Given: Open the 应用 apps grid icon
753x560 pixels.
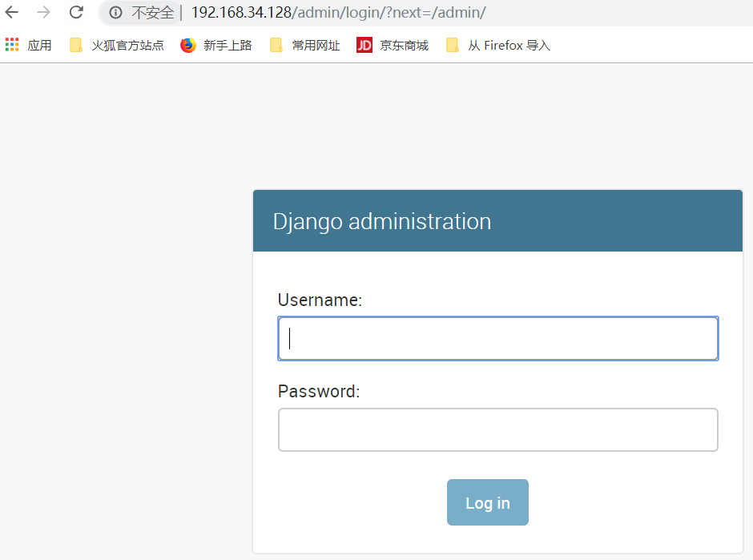Looking at the screenshot, I should (x=12, y=45).
